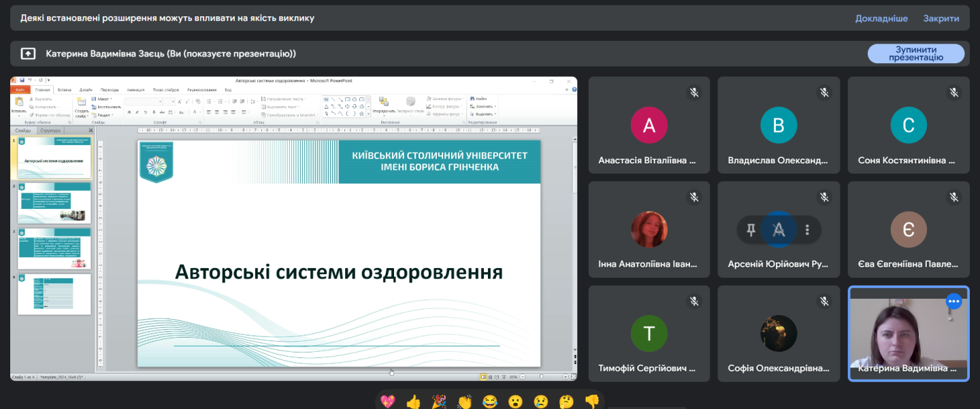This screenshot has width=980, height=409.
Task: Open the Вставка ribbon tab
Action: click(x=65, y=90)
